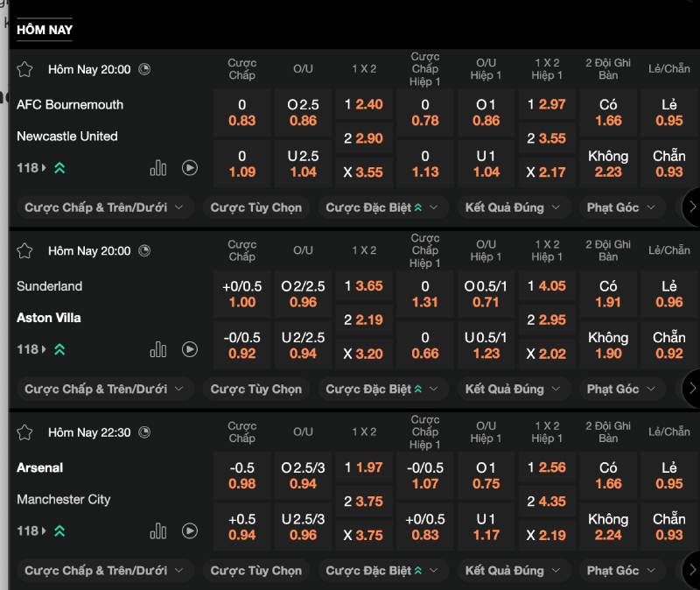
Task: Expand Kết Quả Đúng dropdown for Sunderland match
Action: 513,389
